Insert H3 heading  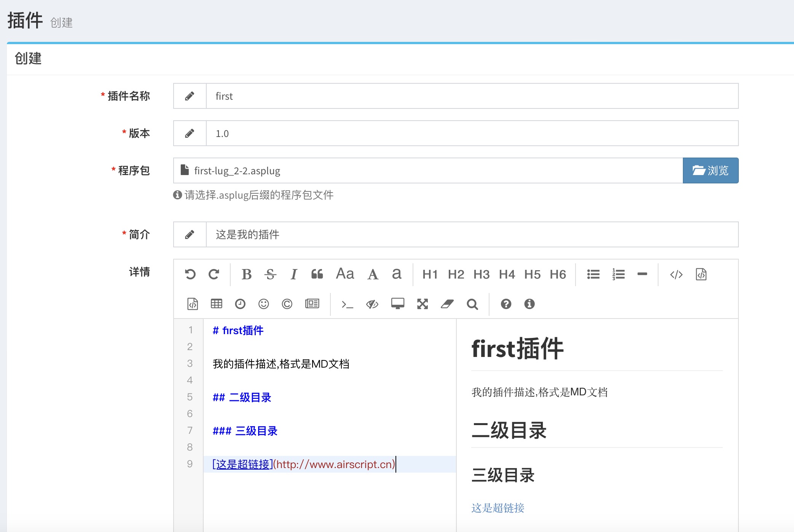click(x=482, y=274)
